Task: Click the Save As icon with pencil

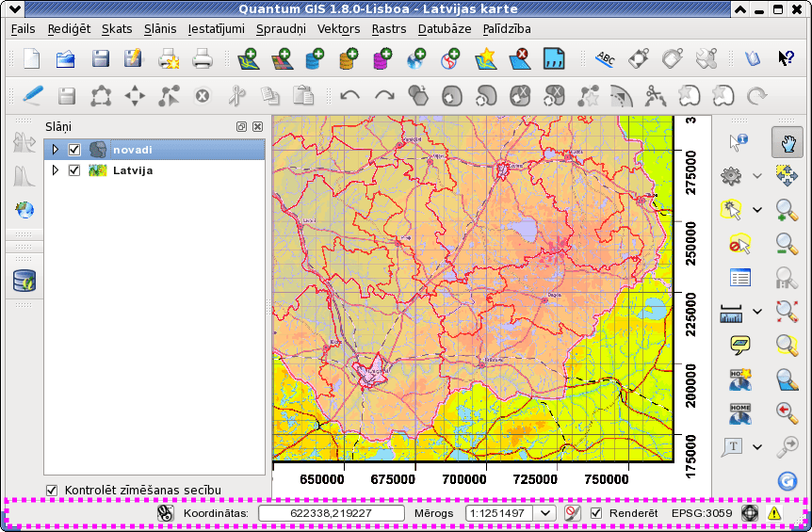Action: [x=133, y=58]
